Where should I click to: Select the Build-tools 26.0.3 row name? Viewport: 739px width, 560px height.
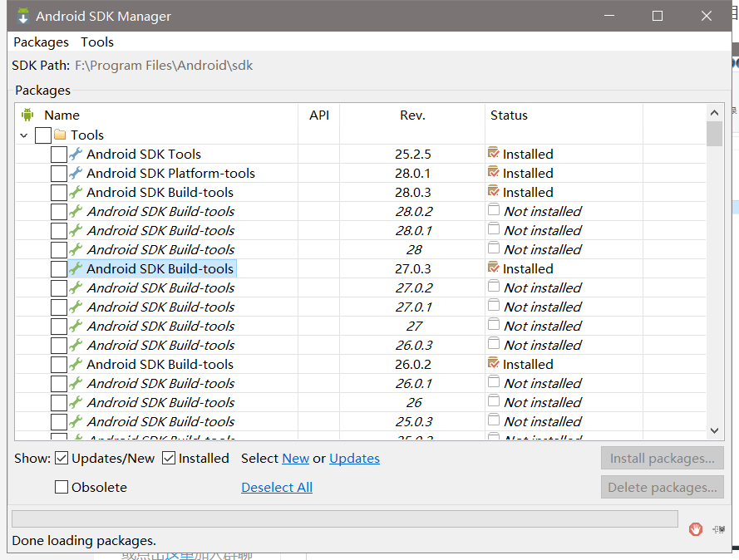[x=160, y=346]
